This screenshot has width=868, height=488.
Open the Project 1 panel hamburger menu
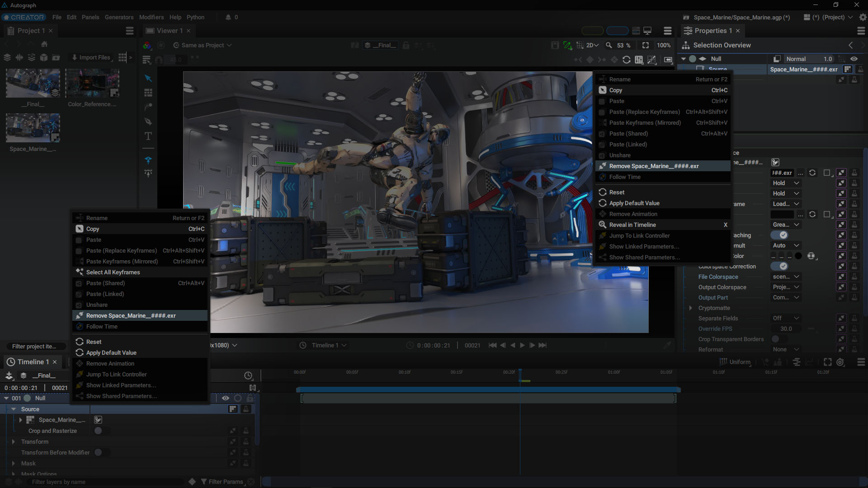click(130, 31)
